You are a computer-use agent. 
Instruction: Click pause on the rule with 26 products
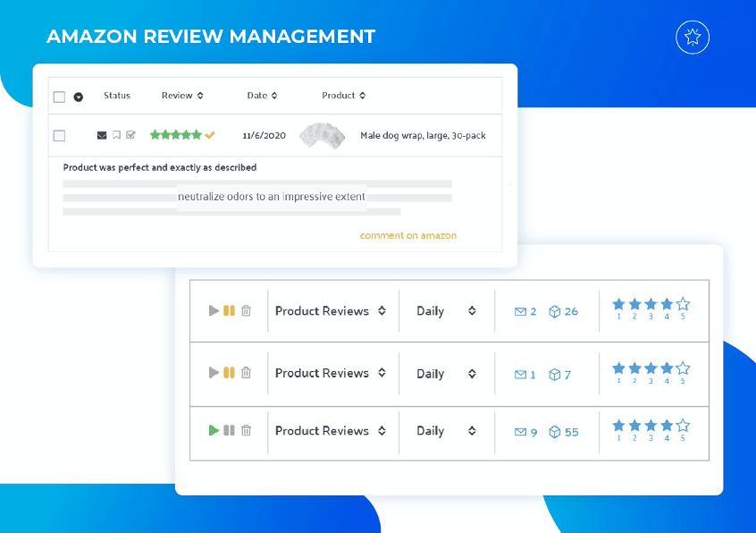(229, 310)
